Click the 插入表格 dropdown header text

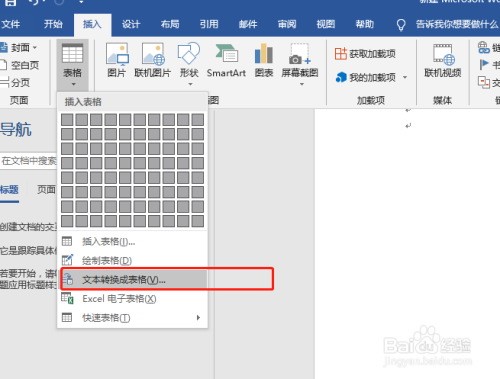[x=83, y=102]
